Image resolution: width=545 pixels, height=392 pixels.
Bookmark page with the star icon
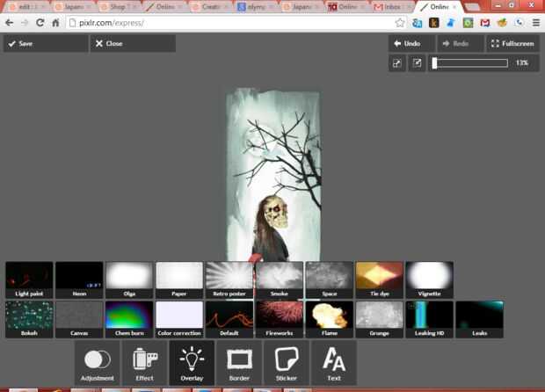400,23
